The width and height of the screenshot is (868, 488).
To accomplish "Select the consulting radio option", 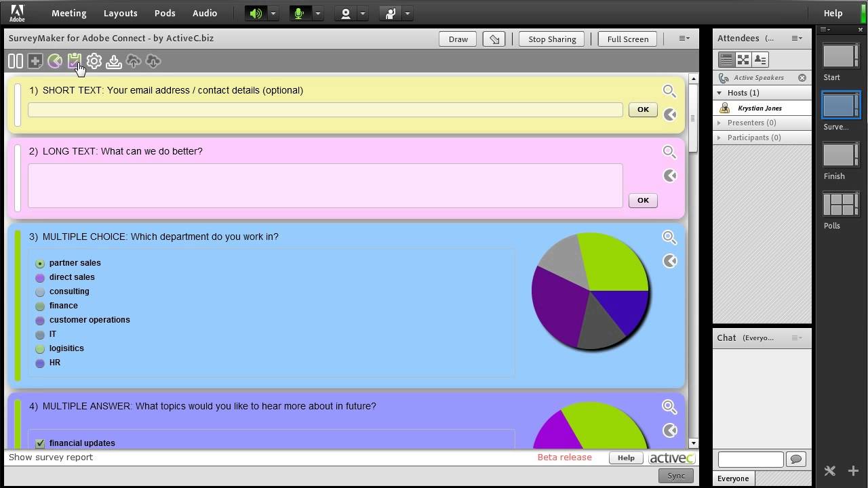I will click(40, 291).
